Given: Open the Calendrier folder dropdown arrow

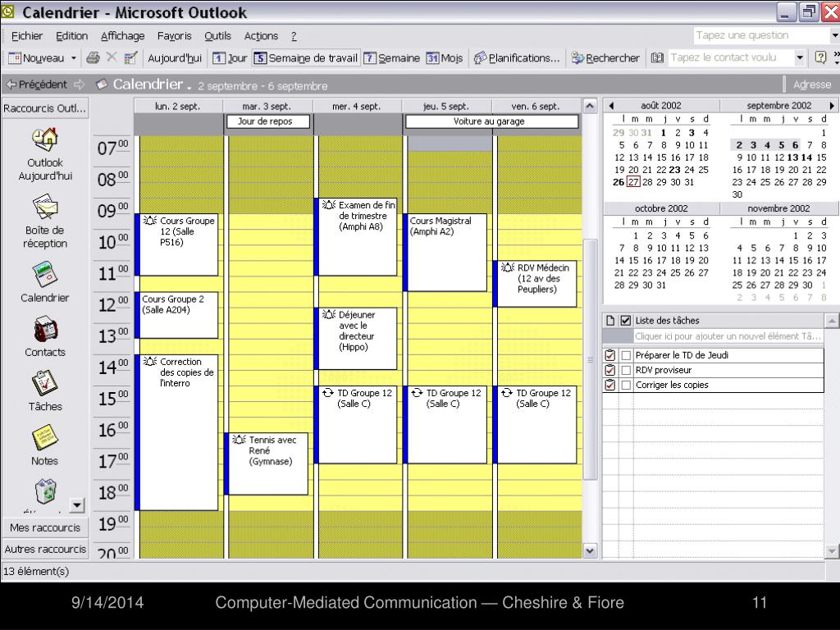Looking at the screenshot, I should [x=189, y=87].
